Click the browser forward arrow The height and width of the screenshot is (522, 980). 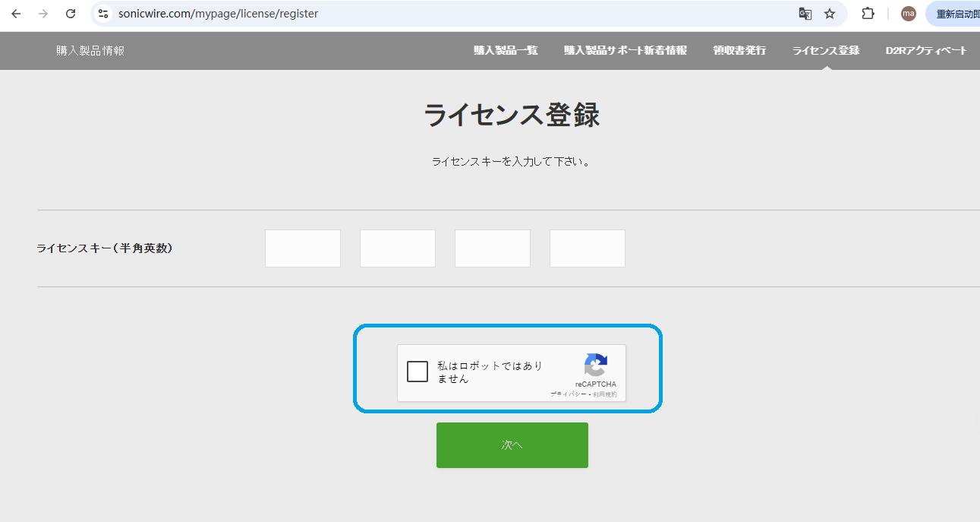(43, 14)
